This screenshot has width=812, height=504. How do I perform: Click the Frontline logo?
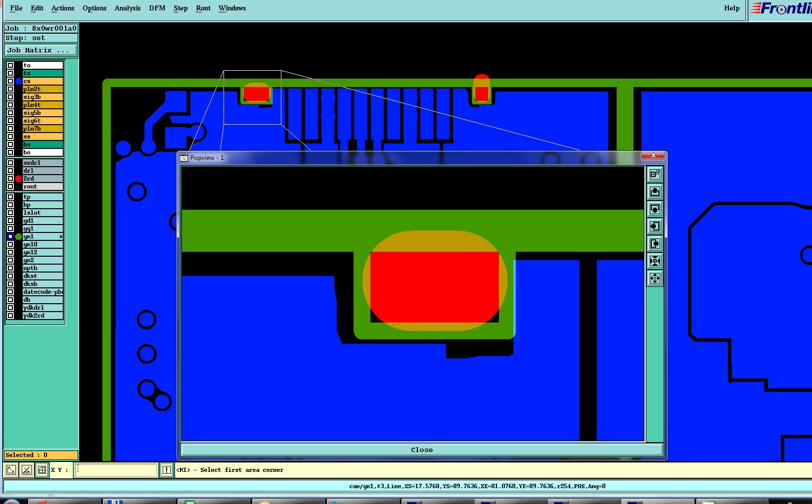pos(782,8)
